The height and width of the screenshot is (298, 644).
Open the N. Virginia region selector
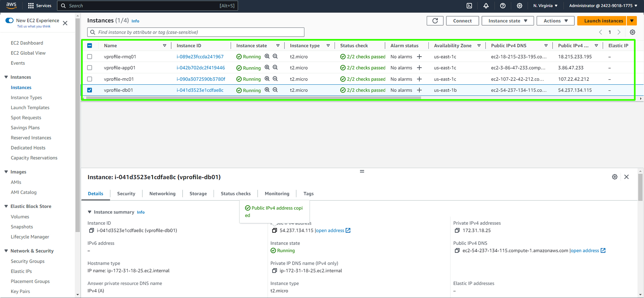click(x=545, y=6)
